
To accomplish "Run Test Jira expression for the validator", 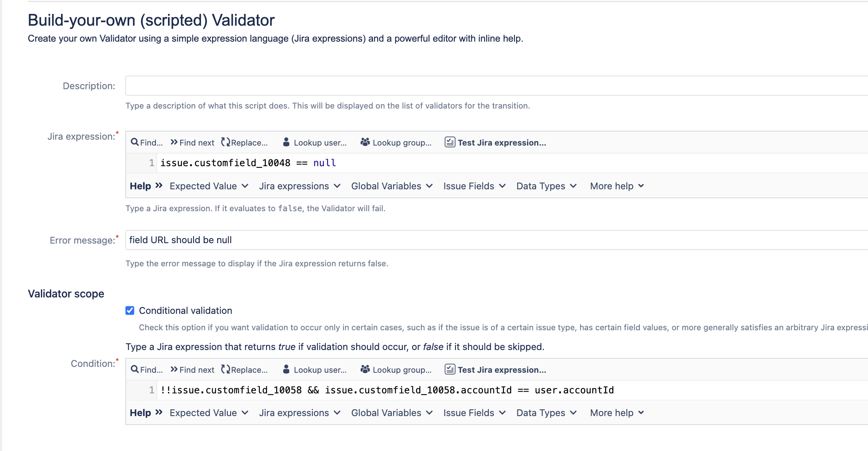I will tap(495, 143).
